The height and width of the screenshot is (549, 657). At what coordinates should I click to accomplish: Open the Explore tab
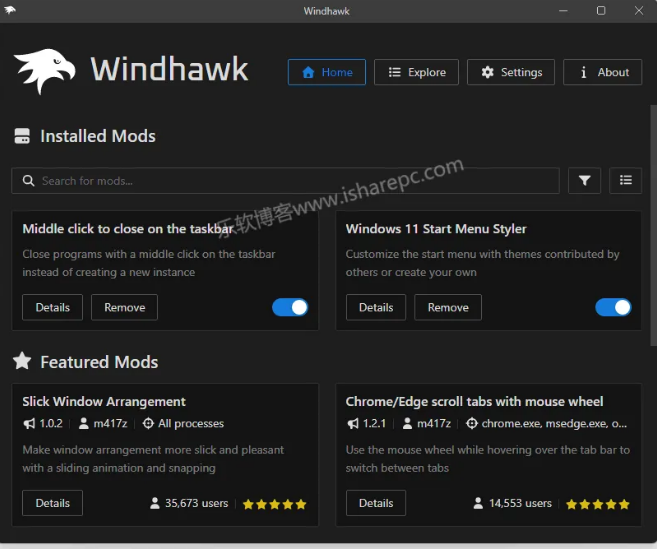click(x=416, y=72)
